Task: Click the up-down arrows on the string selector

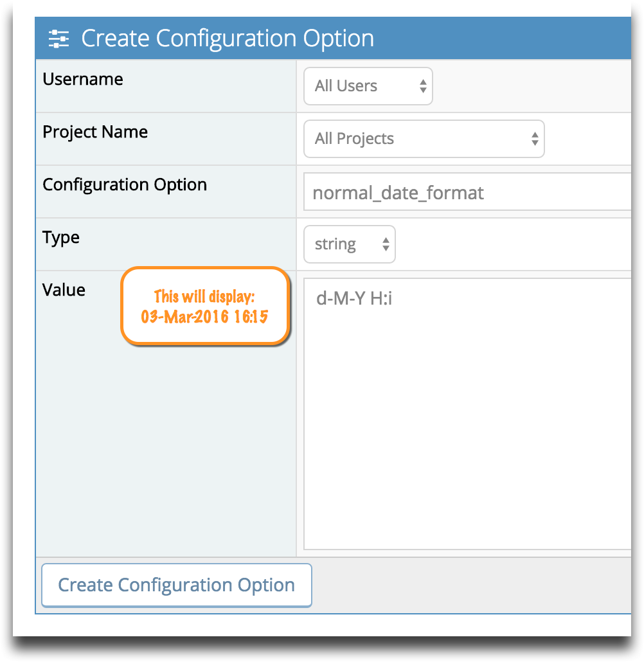Action: 386,244
